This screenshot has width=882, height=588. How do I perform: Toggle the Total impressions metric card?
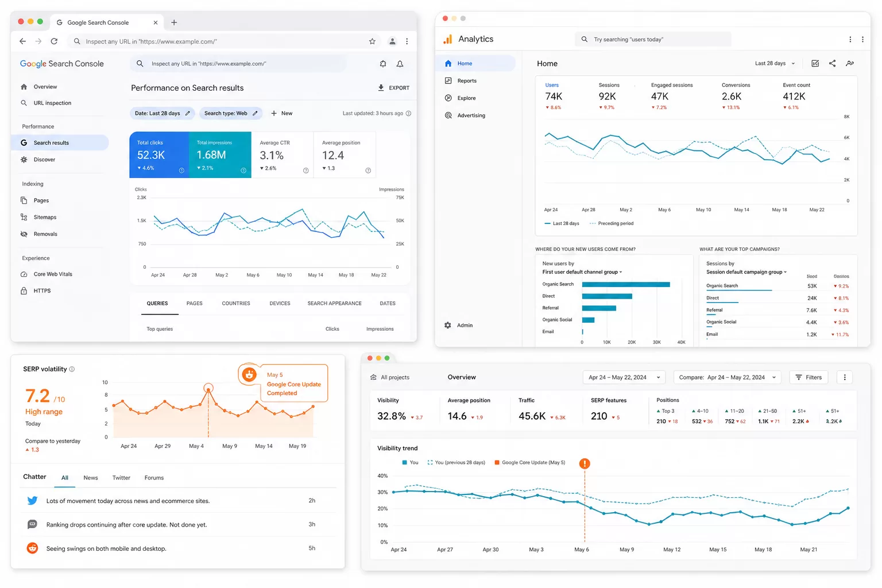tap(220, 155)
